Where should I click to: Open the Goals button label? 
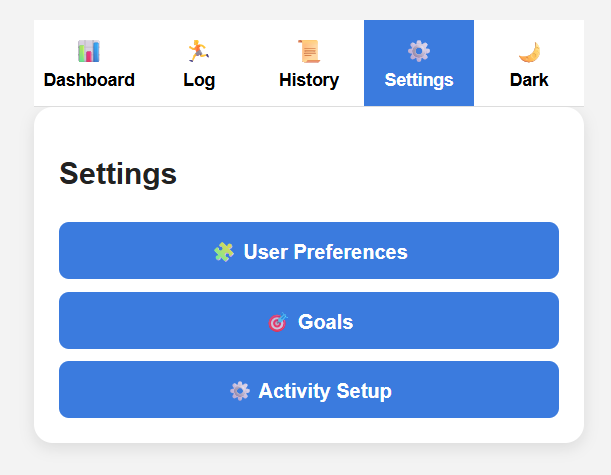tap(325, 322)
